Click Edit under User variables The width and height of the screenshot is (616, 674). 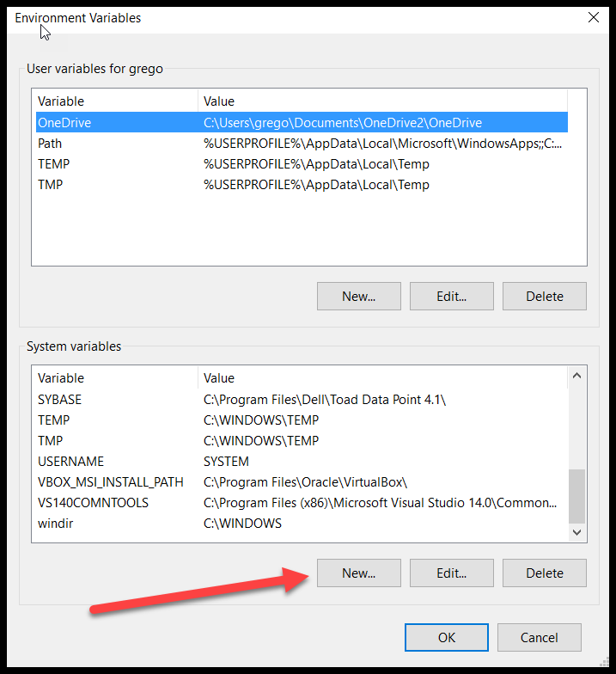point(452,296)
